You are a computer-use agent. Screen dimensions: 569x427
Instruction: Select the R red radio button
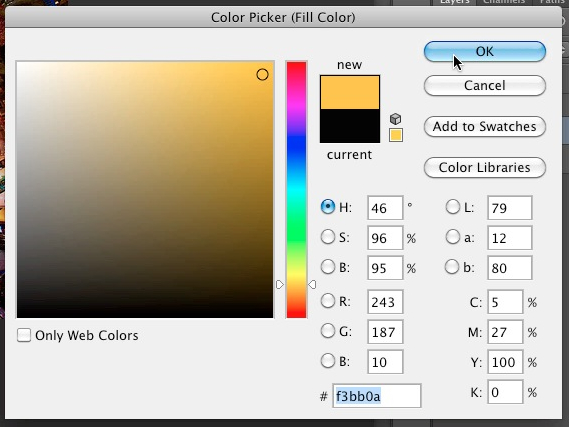pos(328,301)
